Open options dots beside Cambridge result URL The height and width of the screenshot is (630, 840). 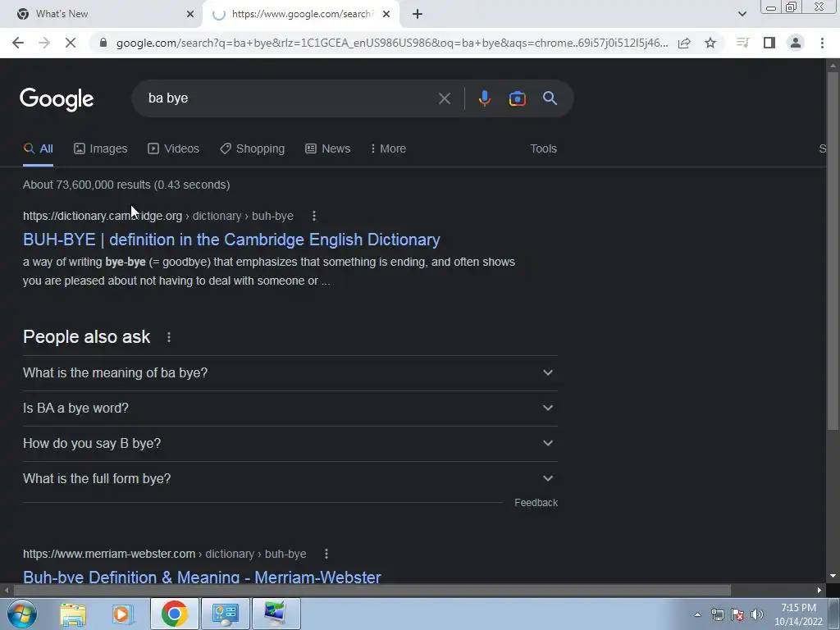pyautogui.click(x=314, y=216)
